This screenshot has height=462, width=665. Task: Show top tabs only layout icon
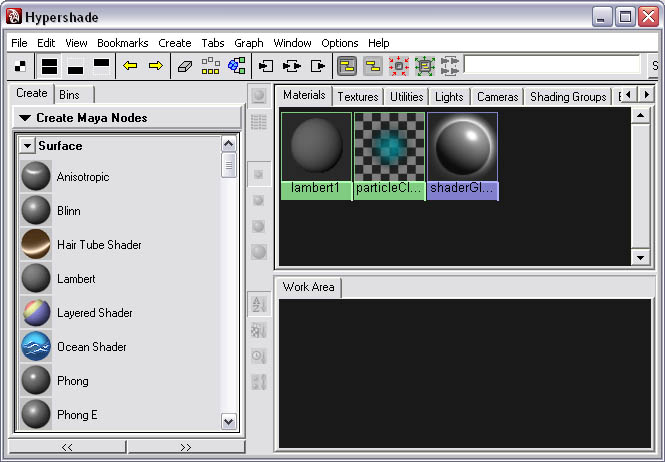(x=101, y=66)
